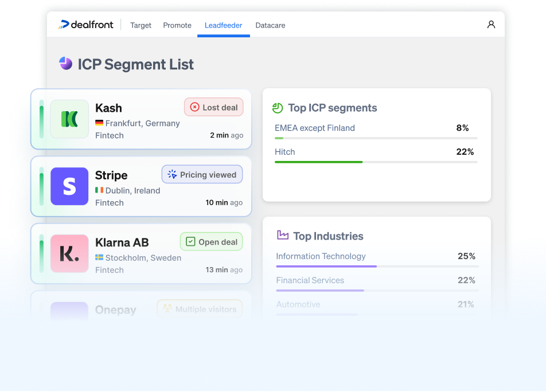546x392 pixels.
Task: Click the Multiple visitors badge
Action: point(200,309)
